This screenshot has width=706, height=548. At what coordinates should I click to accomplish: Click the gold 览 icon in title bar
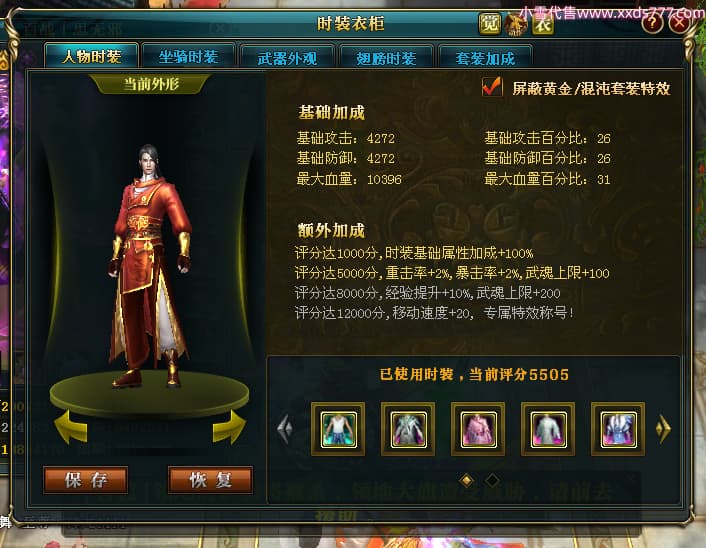tap(489, 24)
